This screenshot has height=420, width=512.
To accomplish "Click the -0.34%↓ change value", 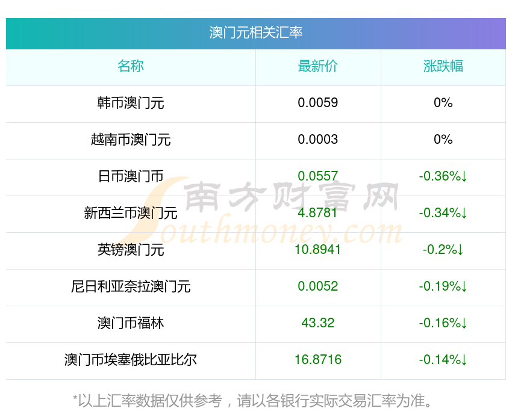I will pyautogui.click(x=443, y=213).
